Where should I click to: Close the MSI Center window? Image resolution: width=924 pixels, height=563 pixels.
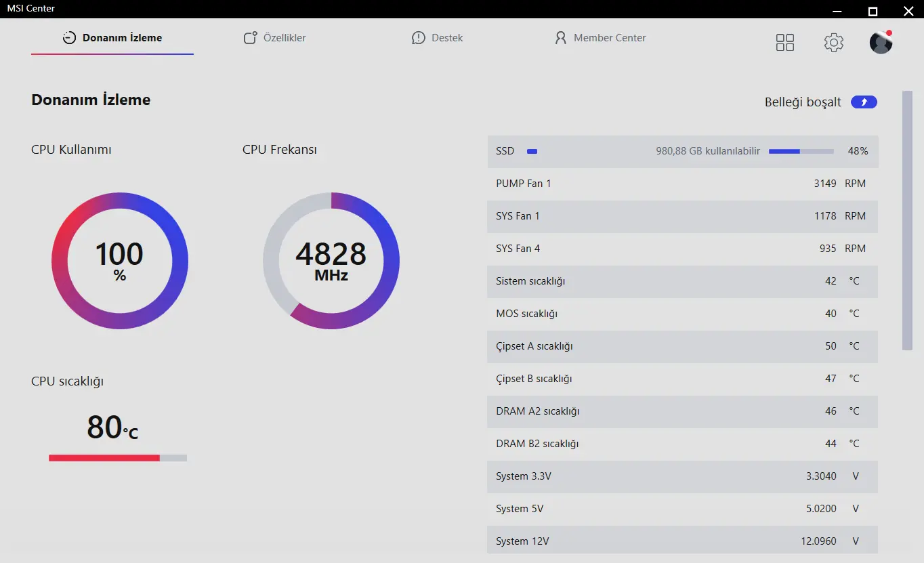click(908, 9)
